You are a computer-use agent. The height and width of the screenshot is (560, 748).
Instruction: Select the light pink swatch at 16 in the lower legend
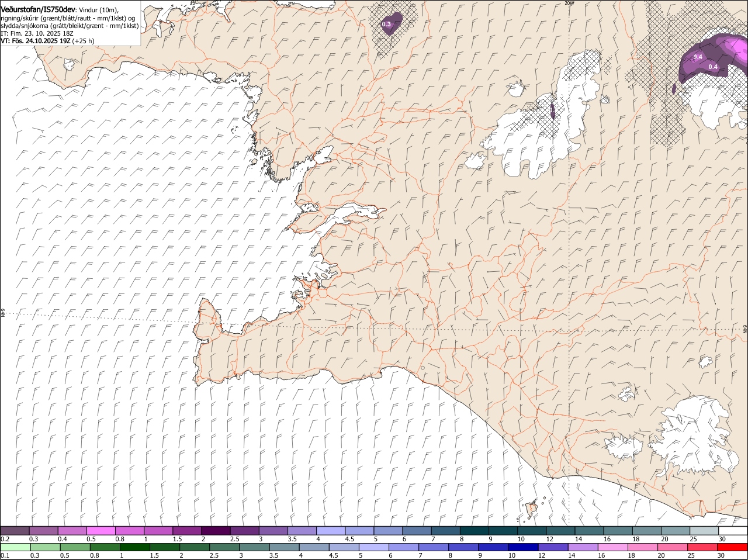pyautogui.click(x=614, y=547)
